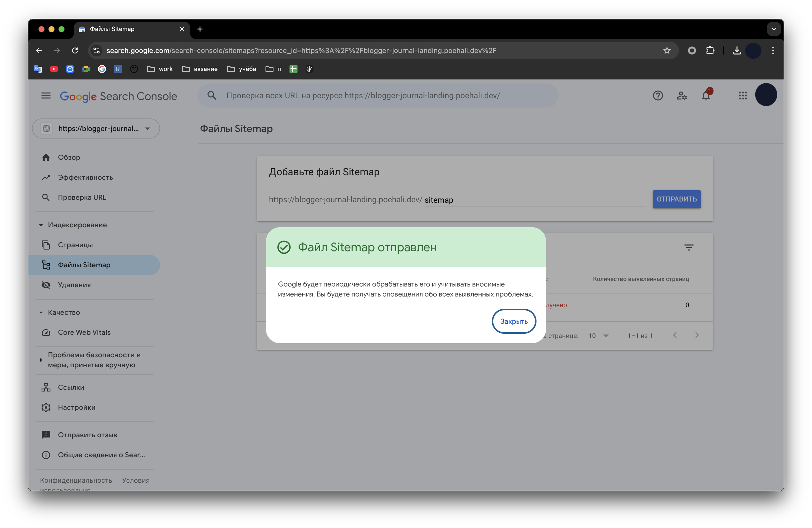Click the Отправить отзыв feedback icon
Image resolution: width=812 pixels, height=528 pixels.
pos(46,434)
